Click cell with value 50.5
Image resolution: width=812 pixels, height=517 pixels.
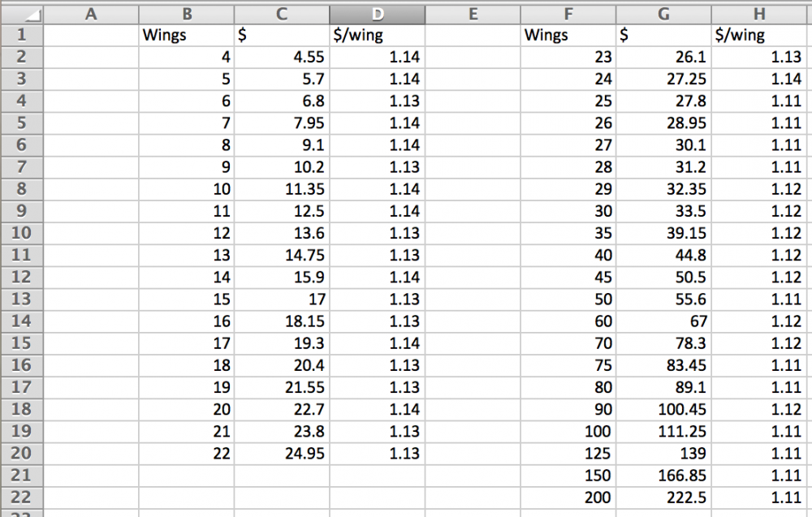pyautogui.click(x=663, y=278)
